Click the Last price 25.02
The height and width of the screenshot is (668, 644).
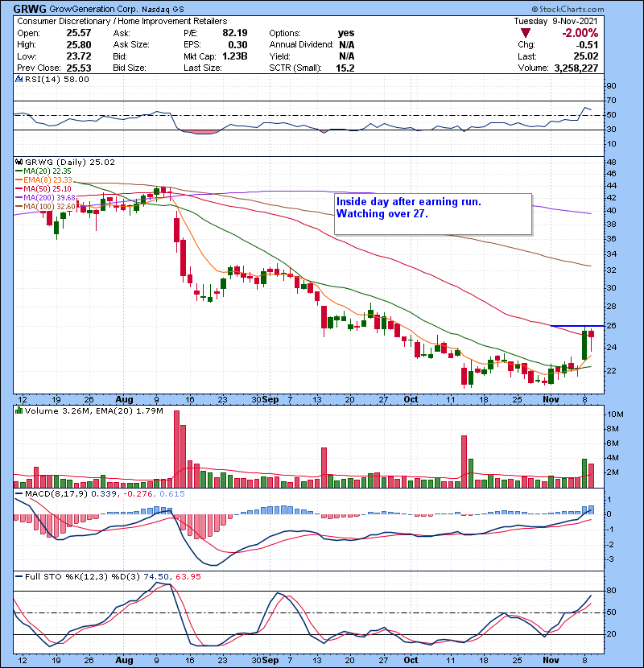tap(586, 56)
